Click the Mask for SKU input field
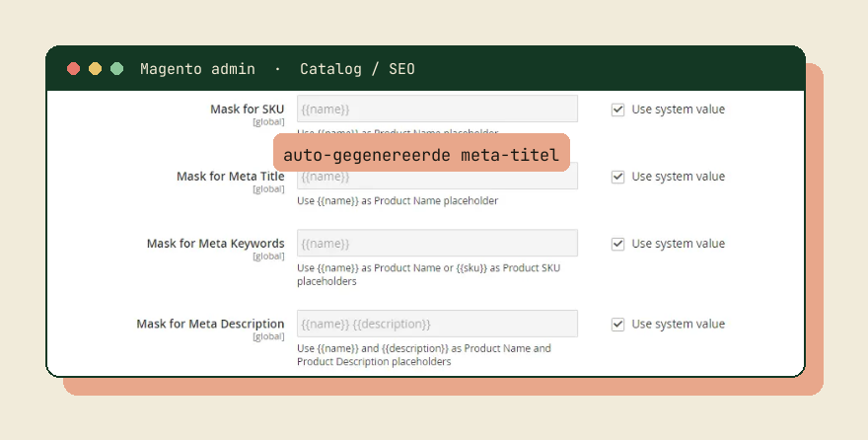The image size is (868, 440). click(437, 110)
